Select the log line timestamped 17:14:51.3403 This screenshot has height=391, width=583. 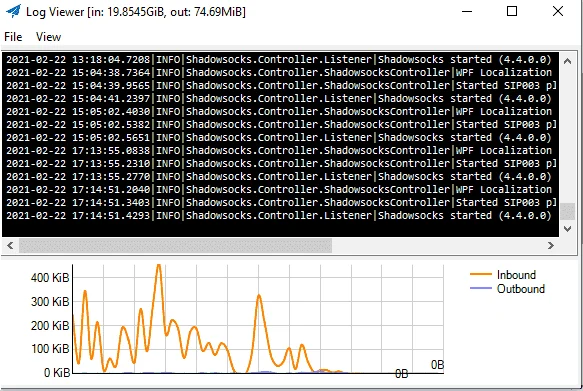point(280,203)
